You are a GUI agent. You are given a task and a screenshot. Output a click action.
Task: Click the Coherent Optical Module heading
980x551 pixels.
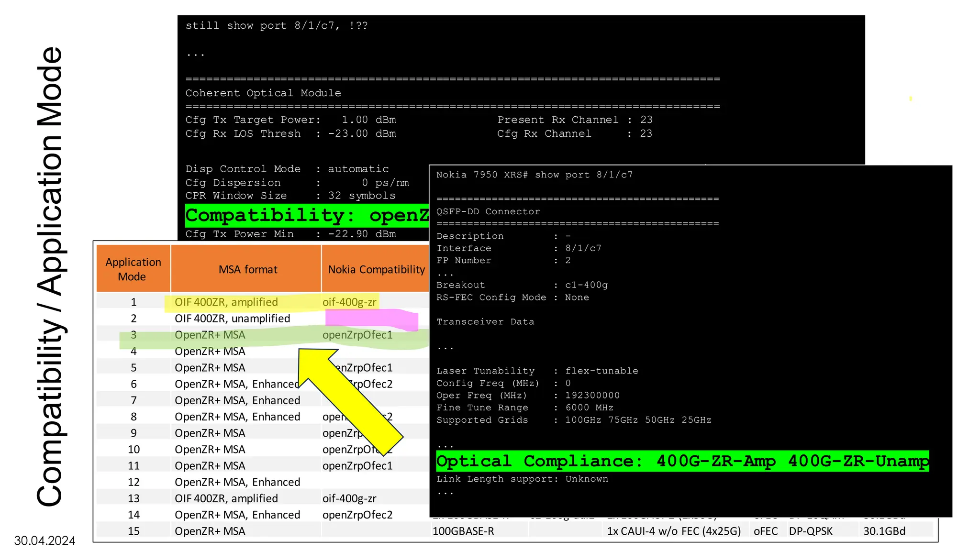click(x=263, y=93)
